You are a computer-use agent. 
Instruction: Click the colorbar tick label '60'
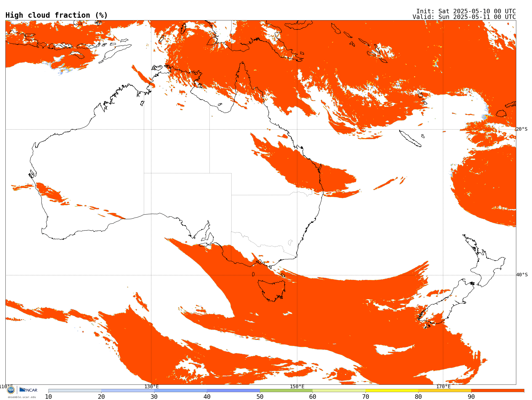(x=313, y=397)
